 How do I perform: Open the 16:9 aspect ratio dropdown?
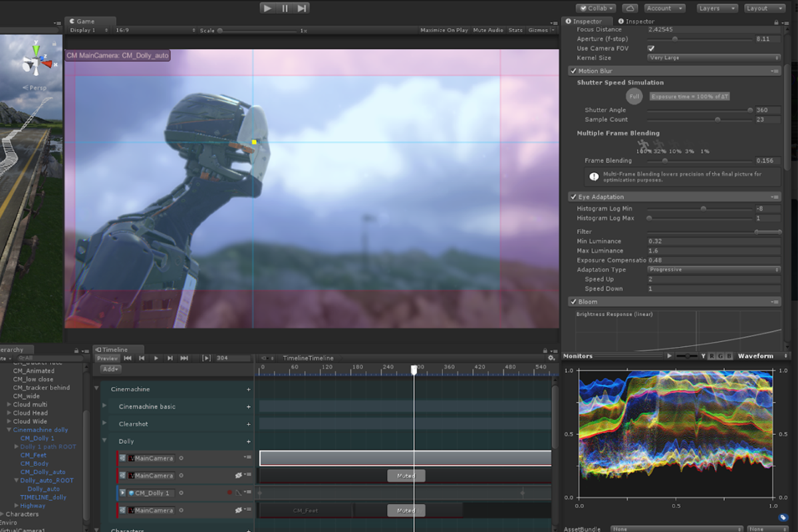[156, 30]
